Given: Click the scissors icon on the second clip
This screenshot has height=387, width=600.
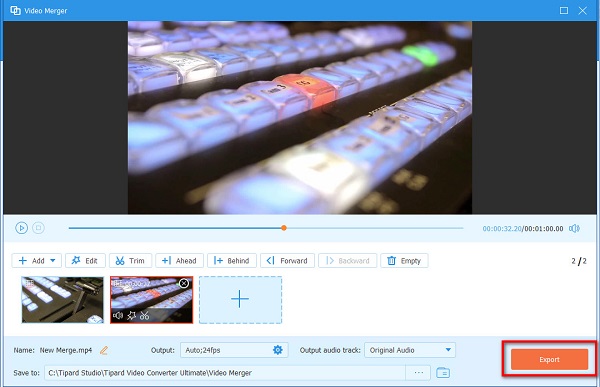Looking at the screenshot, I should coord(144,315).
